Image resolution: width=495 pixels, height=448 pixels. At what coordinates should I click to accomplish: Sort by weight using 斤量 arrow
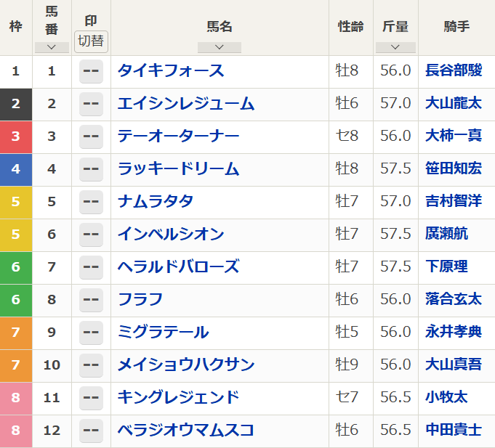pos(395,47)
